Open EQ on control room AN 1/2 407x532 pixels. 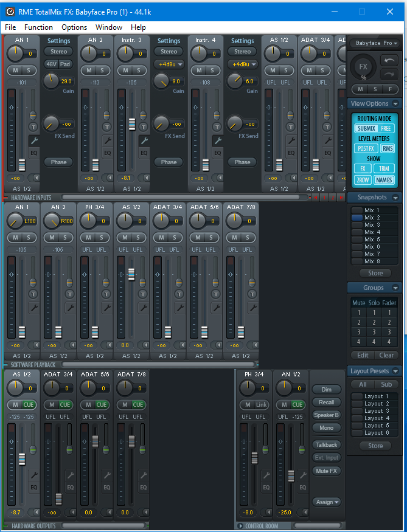[x=303, y=488]
